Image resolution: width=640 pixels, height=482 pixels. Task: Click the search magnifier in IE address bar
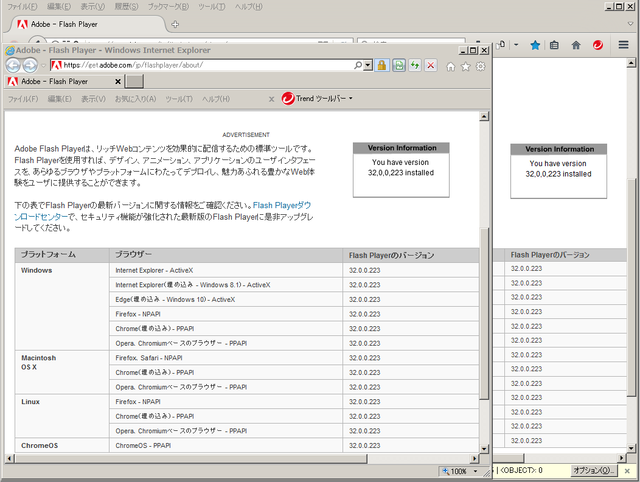click(358, 65)
